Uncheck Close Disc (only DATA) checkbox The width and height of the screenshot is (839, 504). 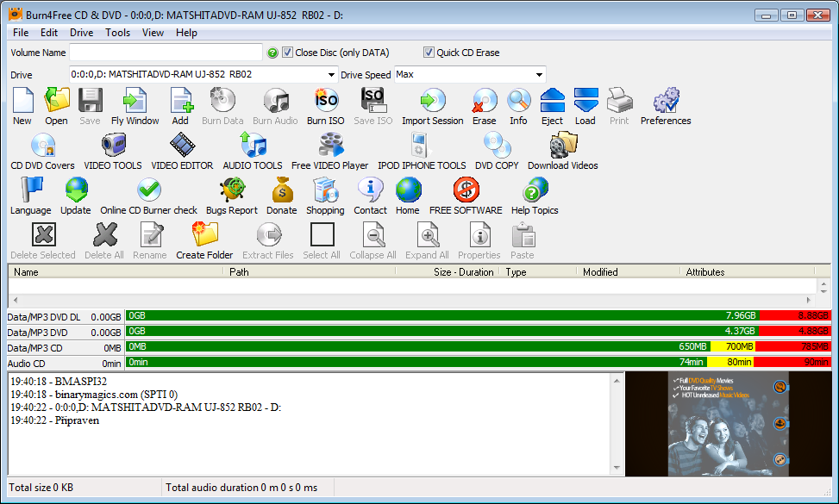pos(288,53)
